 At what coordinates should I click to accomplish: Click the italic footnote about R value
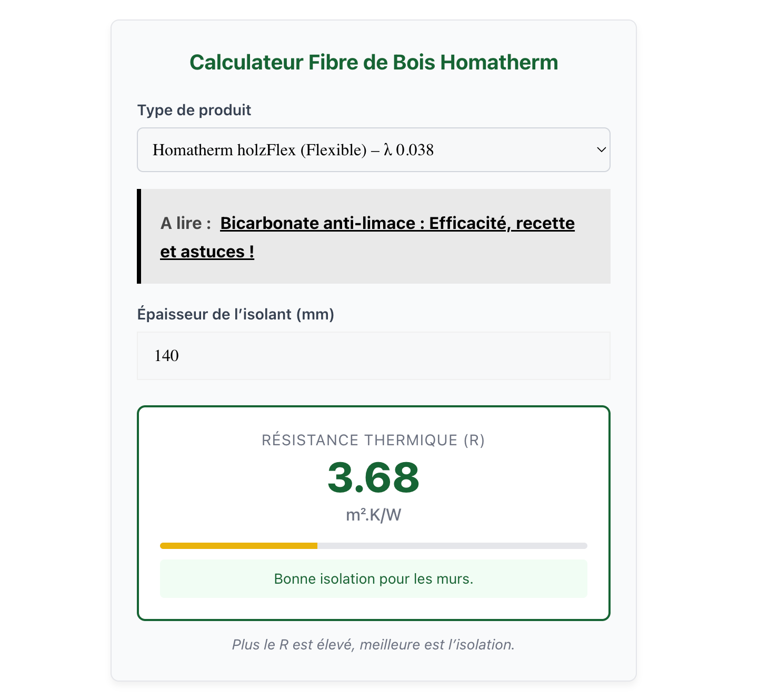pyautogui.click(x=373, y=644)
